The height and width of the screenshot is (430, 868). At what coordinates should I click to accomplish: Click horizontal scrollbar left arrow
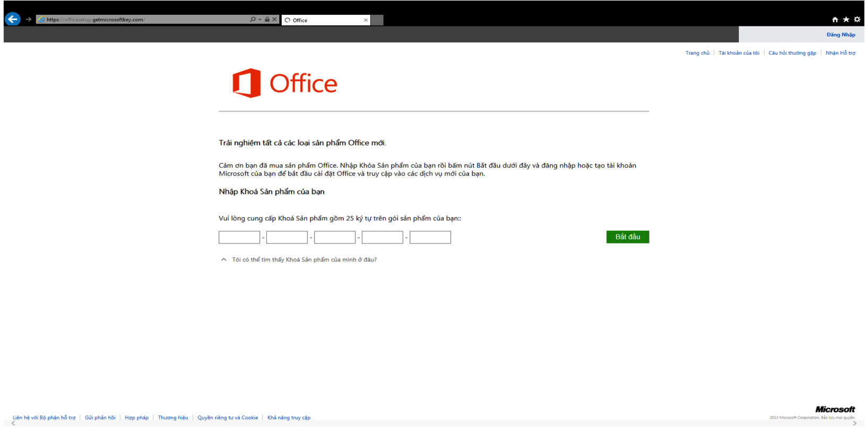click(13, 424)
